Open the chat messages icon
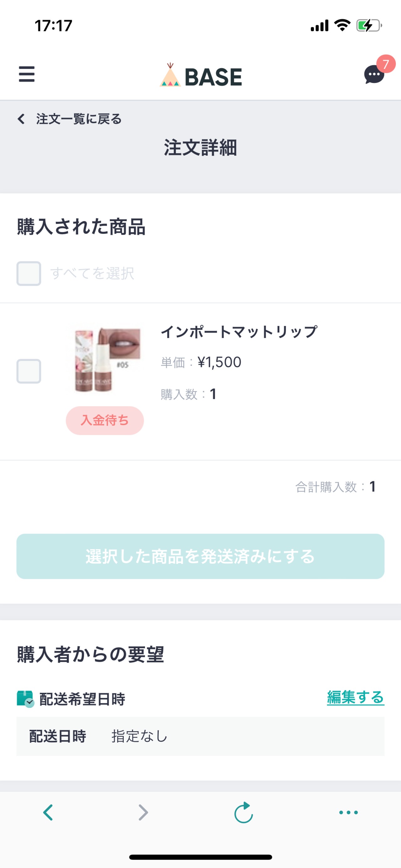Screen dimensions: 401x868 pyautogui.click(x=374, y=75)
